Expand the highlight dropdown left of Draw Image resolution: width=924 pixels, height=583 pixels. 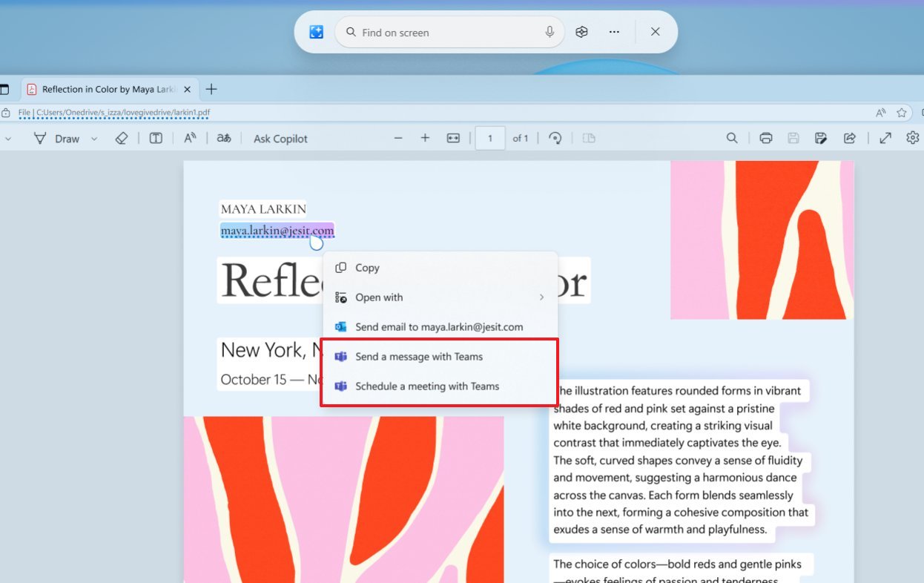point(8,139)
